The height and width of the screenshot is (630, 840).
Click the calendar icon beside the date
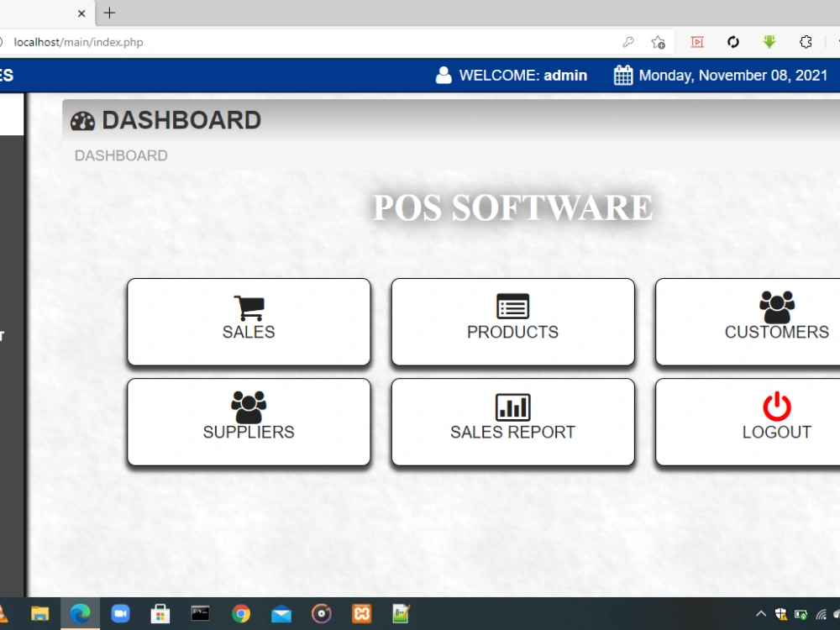tap(623, 76)
